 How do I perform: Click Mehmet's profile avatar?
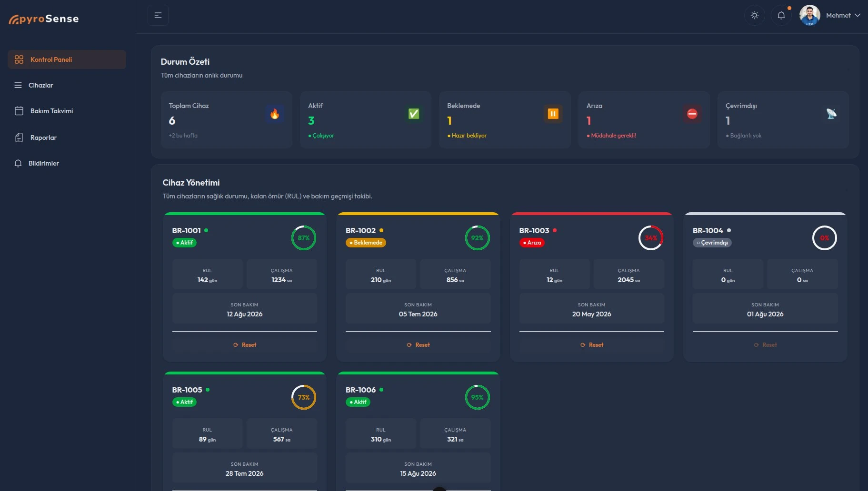point(809,15)
